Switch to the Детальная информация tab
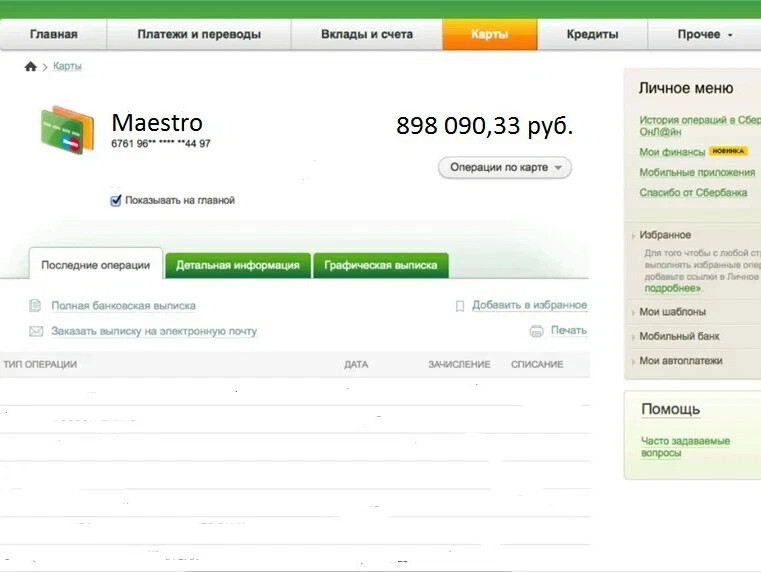 (x=238, y=265)
